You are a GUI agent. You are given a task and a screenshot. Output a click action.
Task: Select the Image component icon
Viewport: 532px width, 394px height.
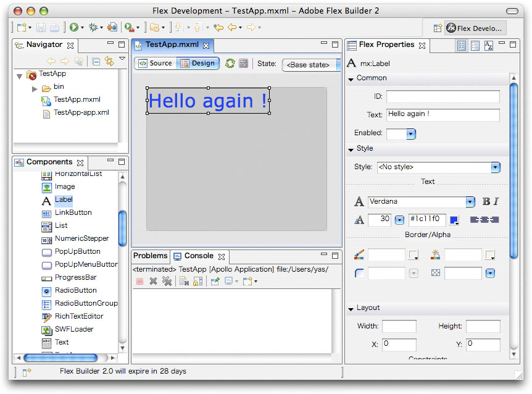click(x=46, y=187)
